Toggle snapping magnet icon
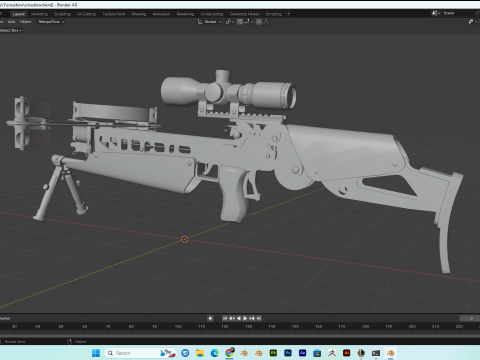Image resolution: width=480 pixels, height=360 pixels. (x=240, y=22)
